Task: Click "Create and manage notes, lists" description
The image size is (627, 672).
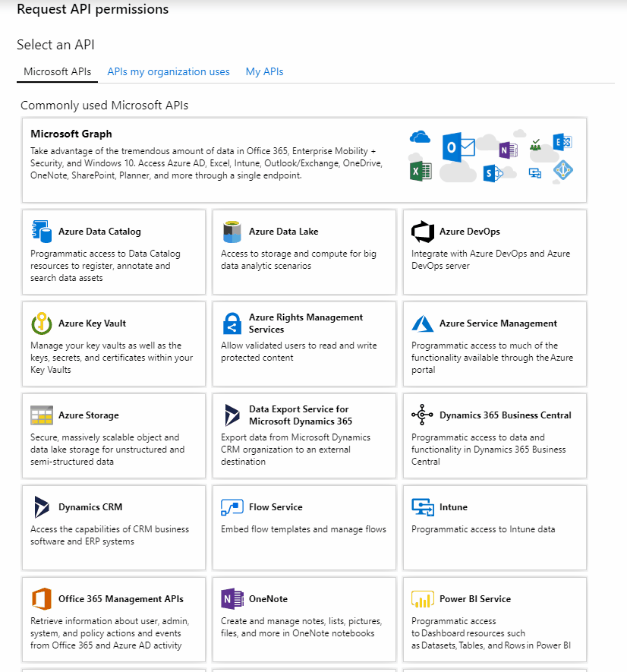Action: tap(301, 627)
